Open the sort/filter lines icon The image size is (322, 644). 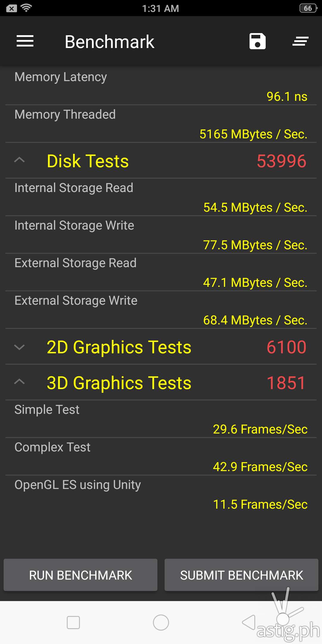coord(300,41)
